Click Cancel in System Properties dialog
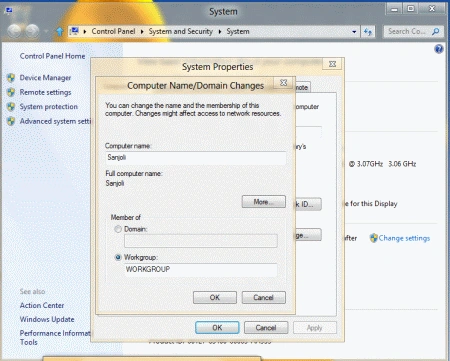The width and height of the screenshot is (450, 361). tap(266, 327)
